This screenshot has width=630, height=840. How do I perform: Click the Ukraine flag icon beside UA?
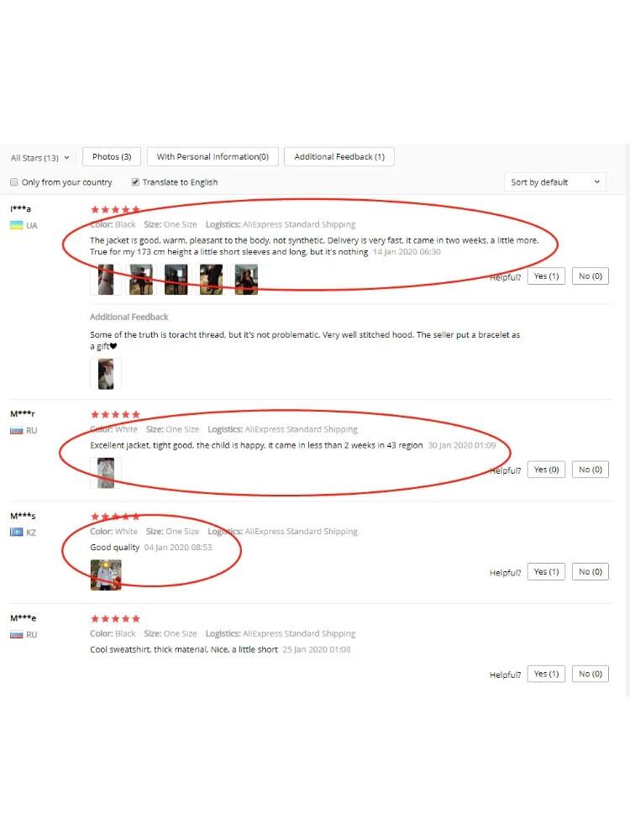pyautogui.click(x=17, y=225)
